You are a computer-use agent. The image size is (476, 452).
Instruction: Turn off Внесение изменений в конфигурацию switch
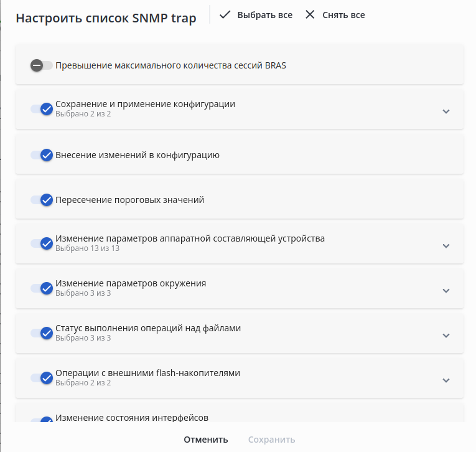coord(42,155)
